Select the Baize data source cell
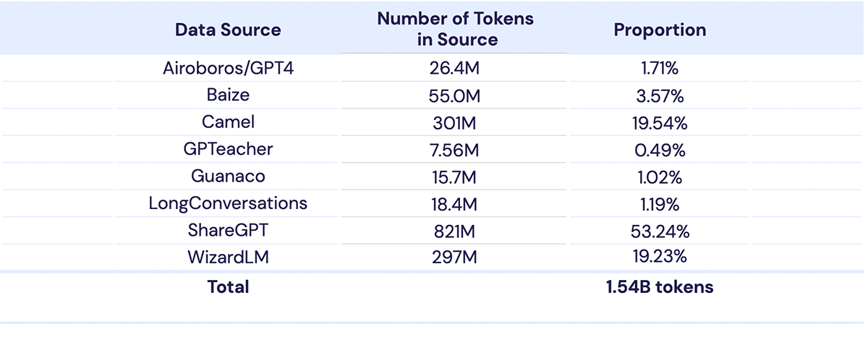868x353 pixels. click(x=228, y=96)
